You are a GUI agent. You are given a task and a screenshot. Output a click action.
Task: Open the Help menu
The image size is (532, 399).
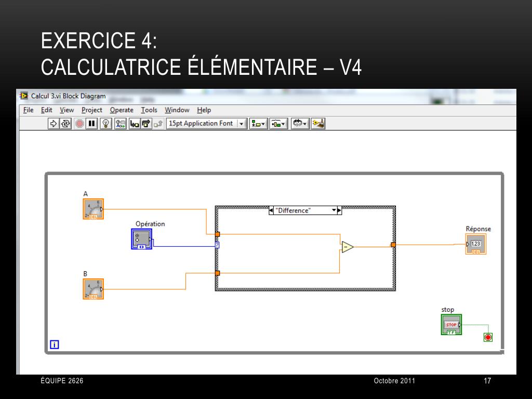pyautogui.click(x=204, y=110)
